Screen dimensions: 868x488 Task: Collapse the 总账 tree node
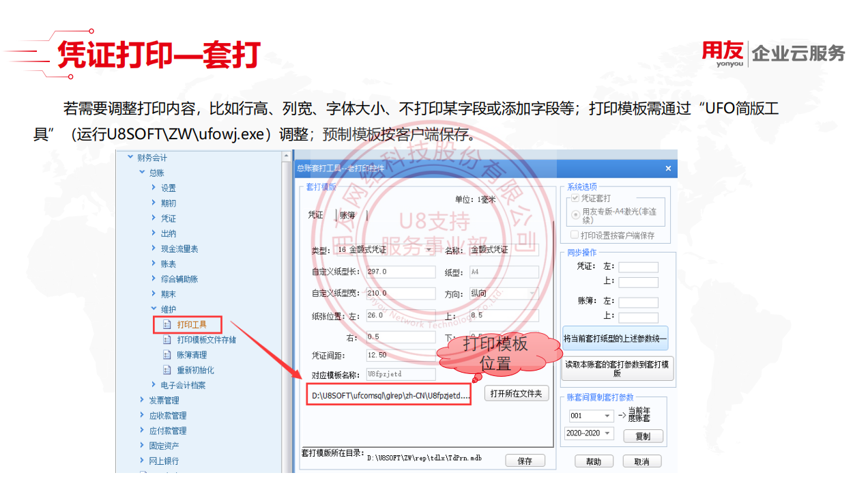(x=142, y=173)
